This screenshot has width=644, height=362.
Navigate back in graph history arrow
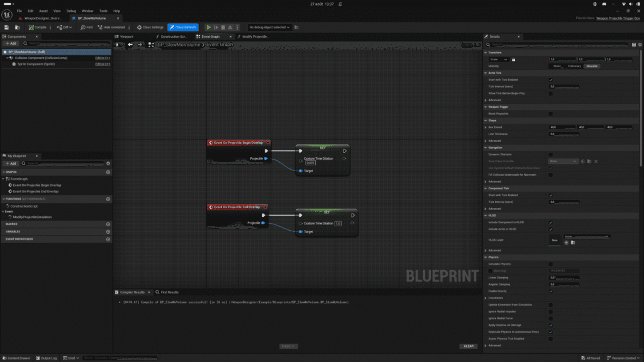tap(130, 45)
